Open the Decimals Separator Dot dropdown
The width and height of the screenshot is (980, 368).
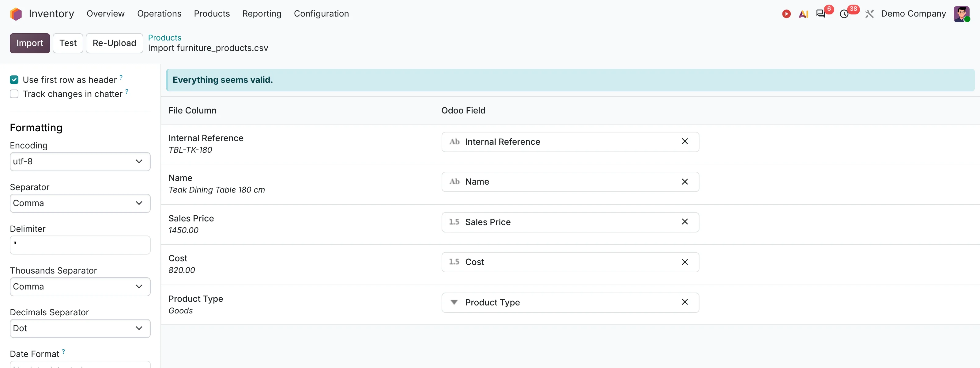[80, 328]
